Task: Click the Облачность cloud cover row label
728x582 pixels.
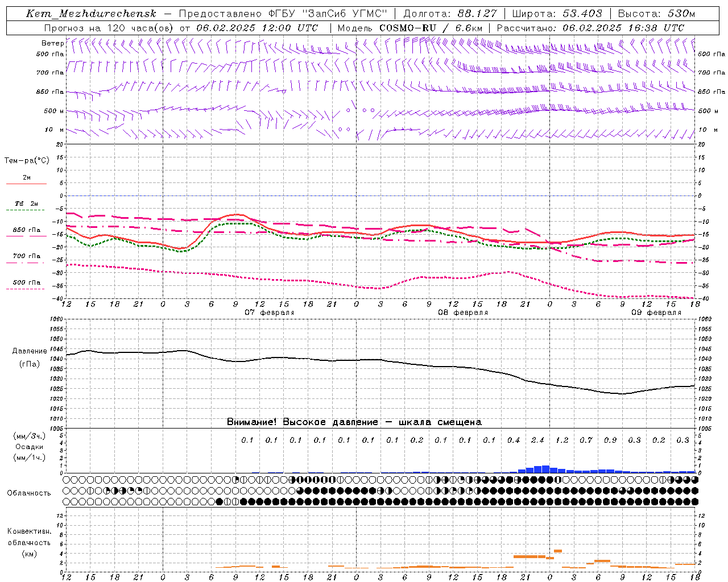Action: coord(29,493)
